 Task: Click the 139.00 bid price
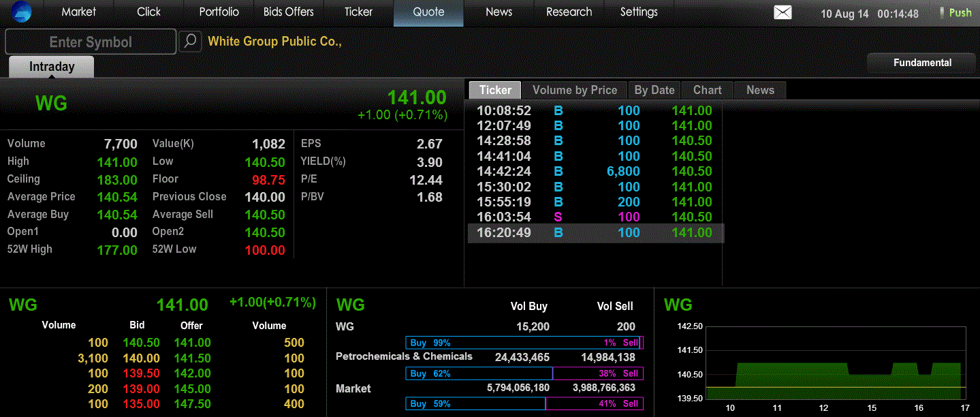pyautogui.click(x=141, y=389)
